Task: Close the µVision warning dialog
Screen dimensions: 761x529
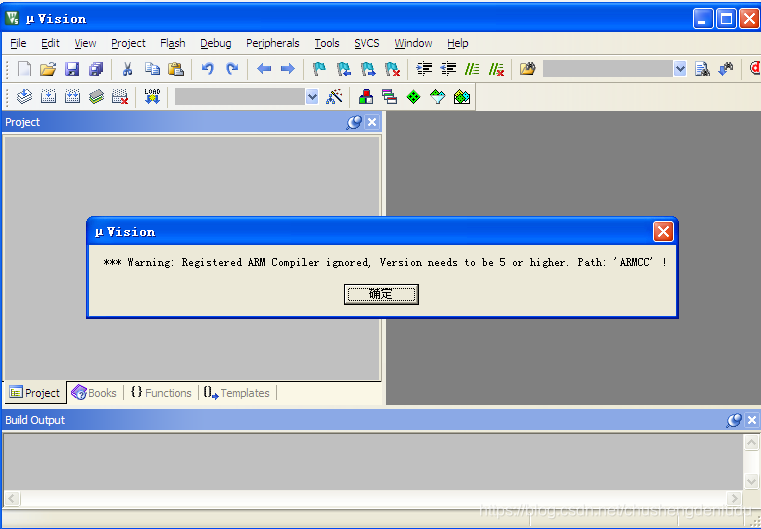Action: click(x=663, y=231)
